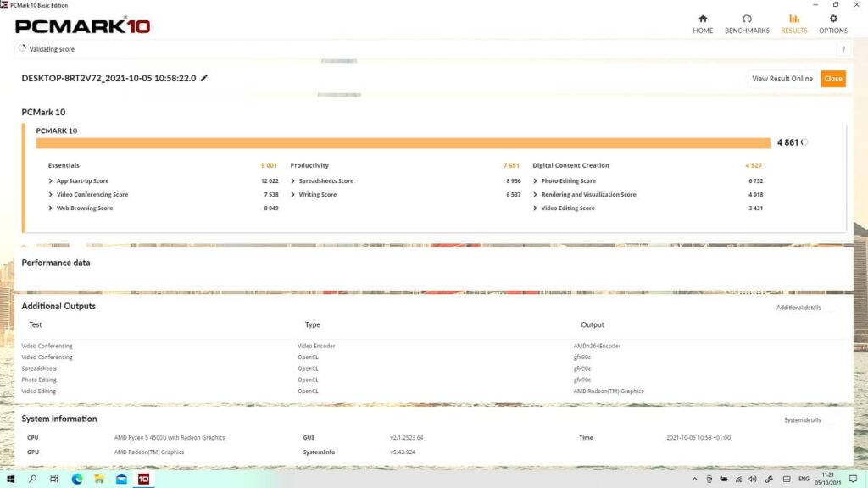Screen dimensions: 868x488
Task: Click the Performance data heading
Action: click(55, 263)
